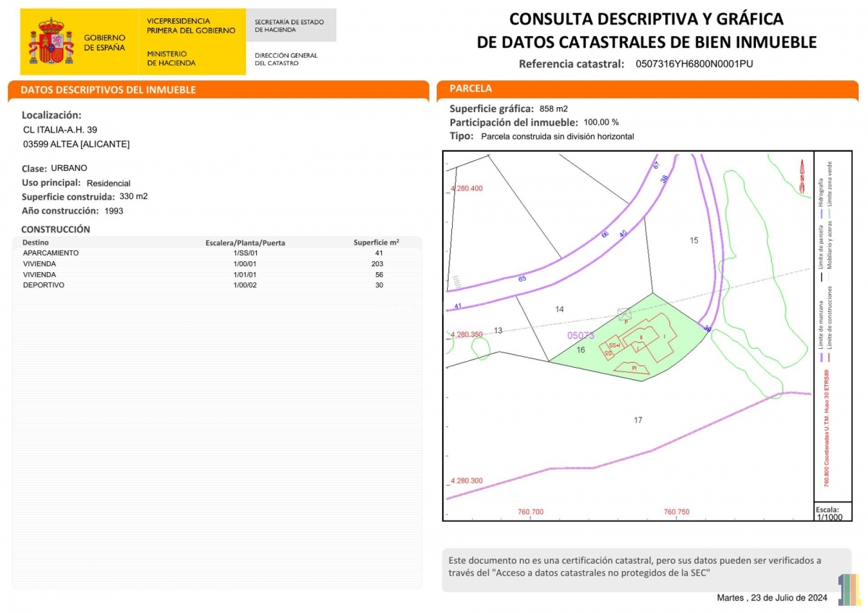
Task: Click coordinate label '4.280.300' on map
Action: 467,481
